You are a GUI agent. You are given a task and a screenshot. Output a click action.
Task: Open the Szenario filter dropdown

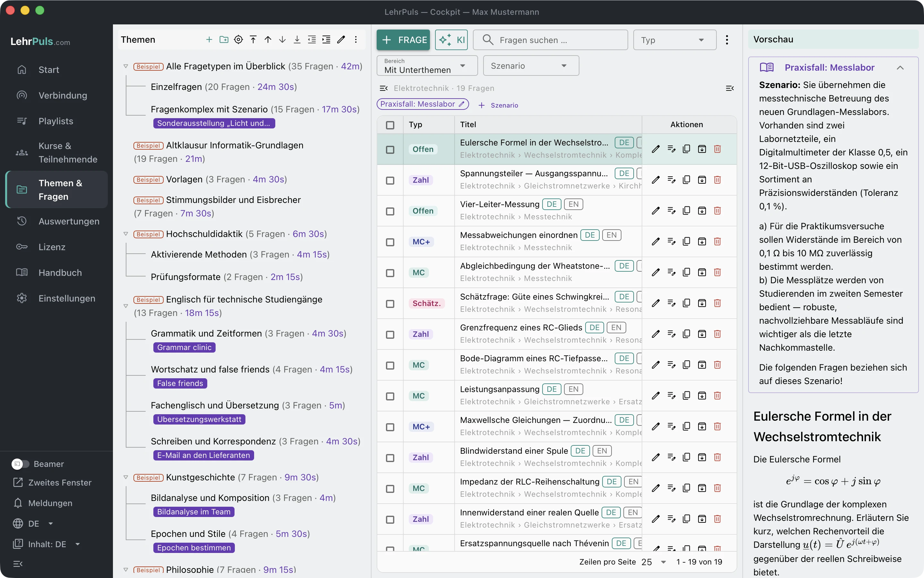coord(531,66)
